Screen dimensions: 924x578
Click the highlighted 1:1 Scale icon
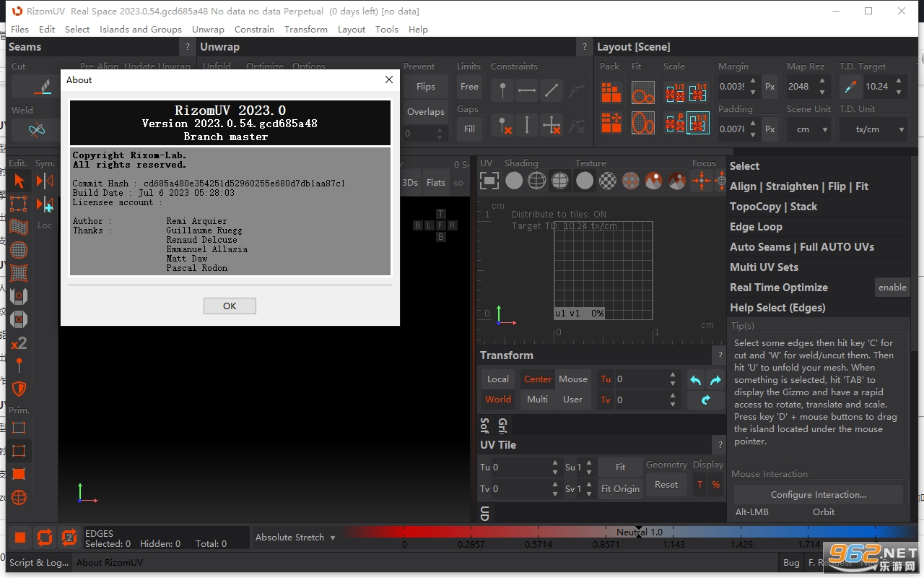click(697, 123)
